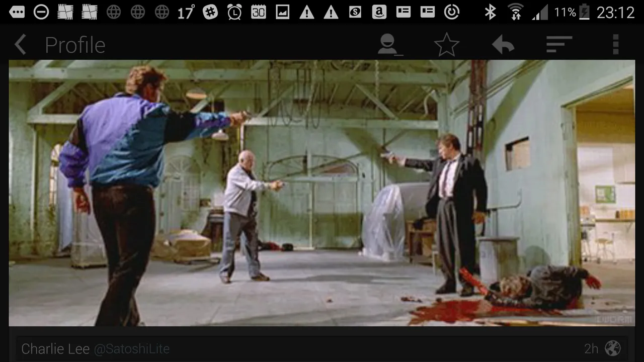Open the three-dot overflow menu
The width and height of the screenshot is (644, 362).
(x=615, y=44)
